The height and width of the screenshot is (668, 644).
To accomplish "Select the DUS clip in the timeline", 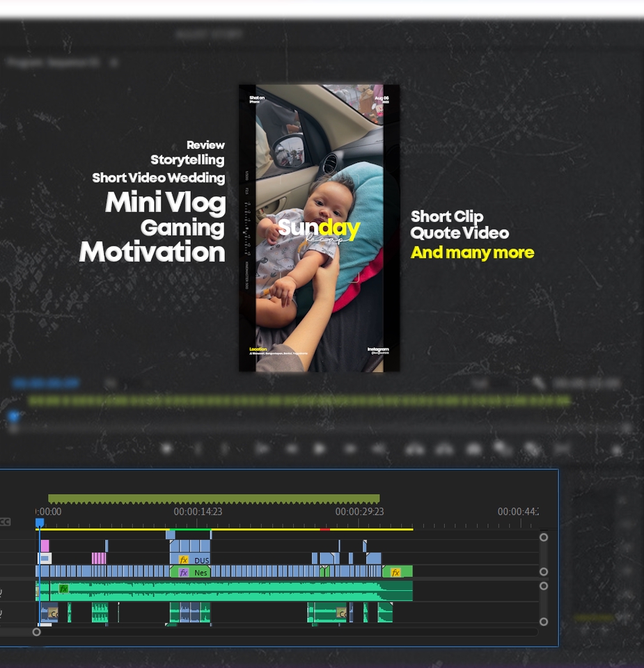I will [190, 559].
